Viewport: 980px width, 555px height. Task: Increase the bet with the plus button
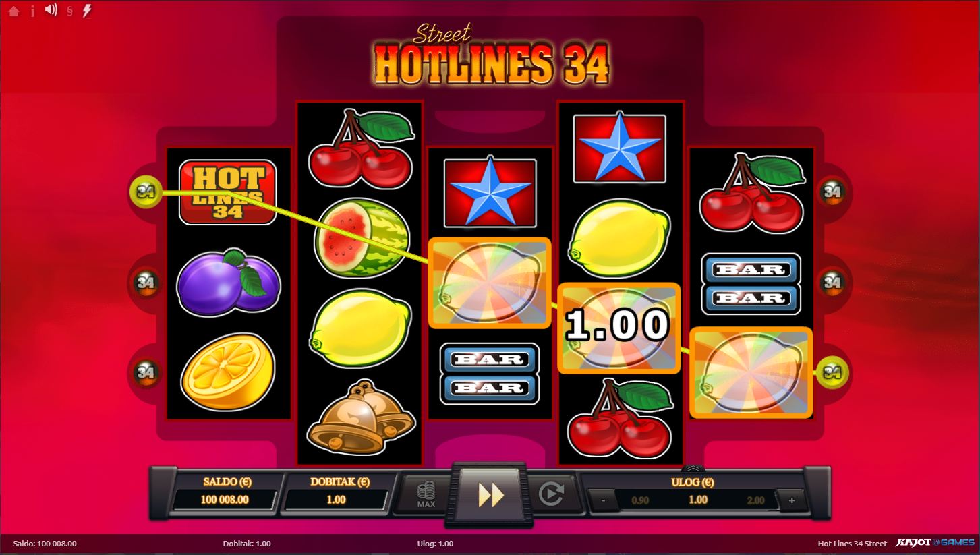[x=791, y=500]
